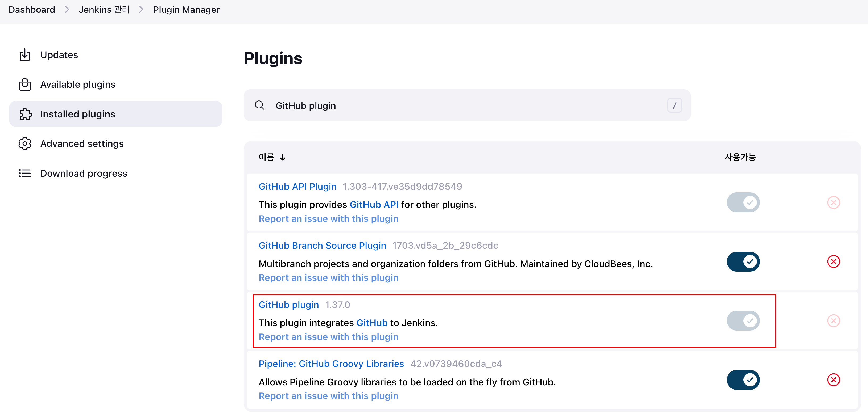The height and width of the screenshot is (414, 868).
Task: Disable the GitHub Branch Source Plugin toggle
Action: [743, 261]
